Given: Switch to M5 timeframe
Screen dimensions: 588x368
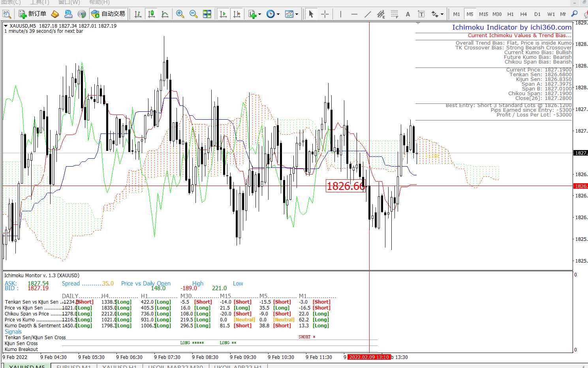Looking at the screenshot, I should pyautogui.click(x=470, y=14).
